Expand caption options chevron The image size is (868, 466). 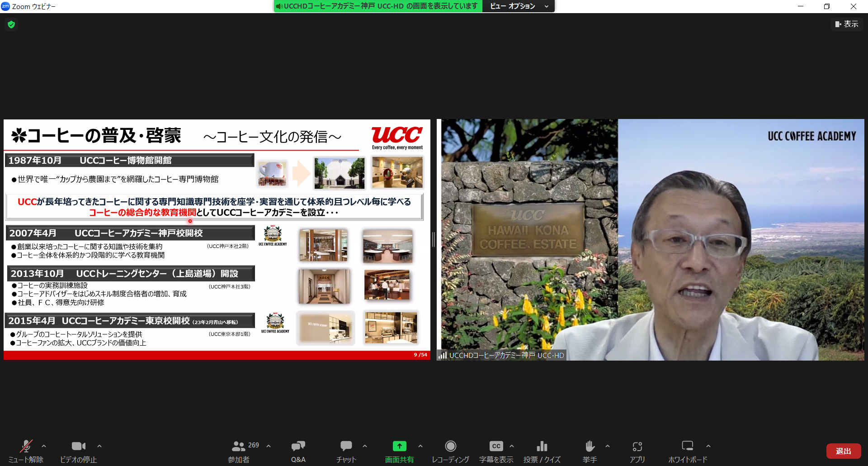coord(512,446)
